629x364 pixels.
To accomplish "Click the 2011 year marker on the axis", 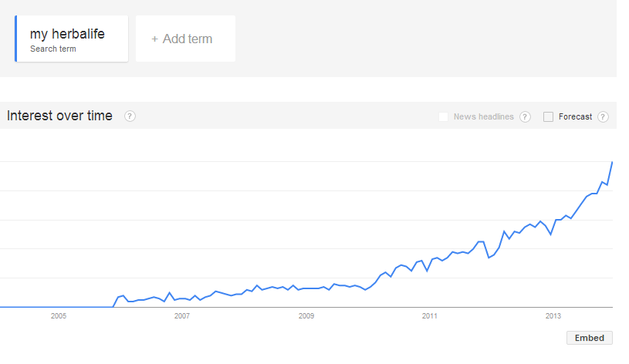I will pos(430,316).
